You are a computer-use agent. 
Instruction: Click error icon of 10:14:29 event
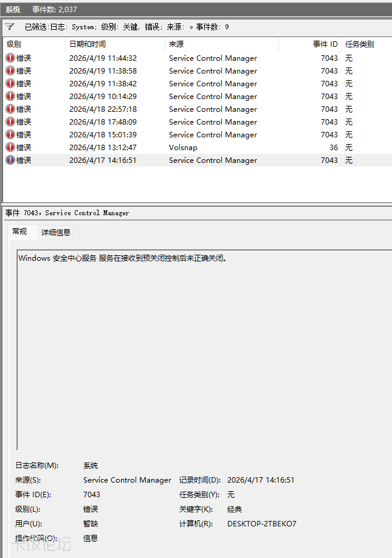tap(10, 97)
